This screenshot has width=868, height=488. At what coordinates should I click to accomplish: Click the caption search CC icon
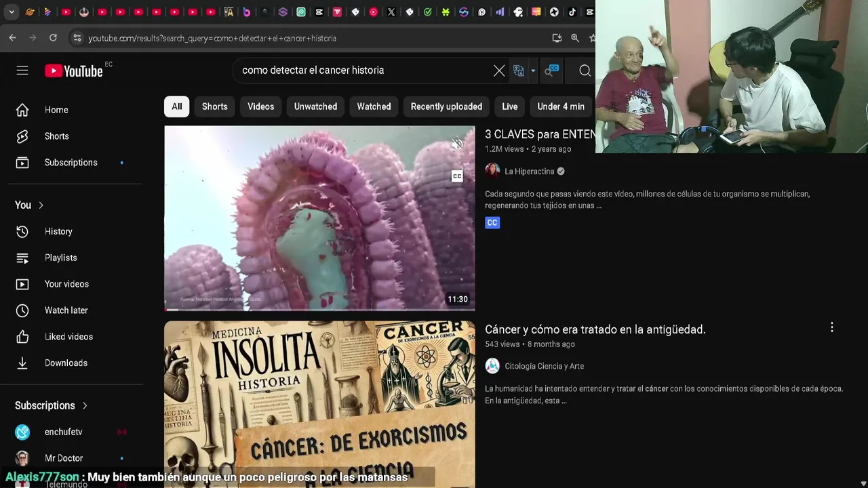click(551, 70)
